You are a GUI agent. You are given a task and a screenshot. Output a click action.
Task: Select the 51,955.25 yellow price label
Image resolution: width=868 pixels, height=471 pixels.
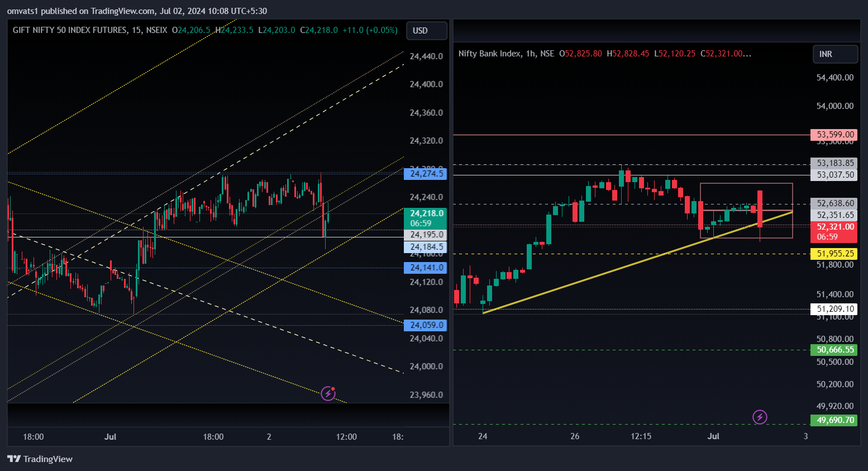833,254
